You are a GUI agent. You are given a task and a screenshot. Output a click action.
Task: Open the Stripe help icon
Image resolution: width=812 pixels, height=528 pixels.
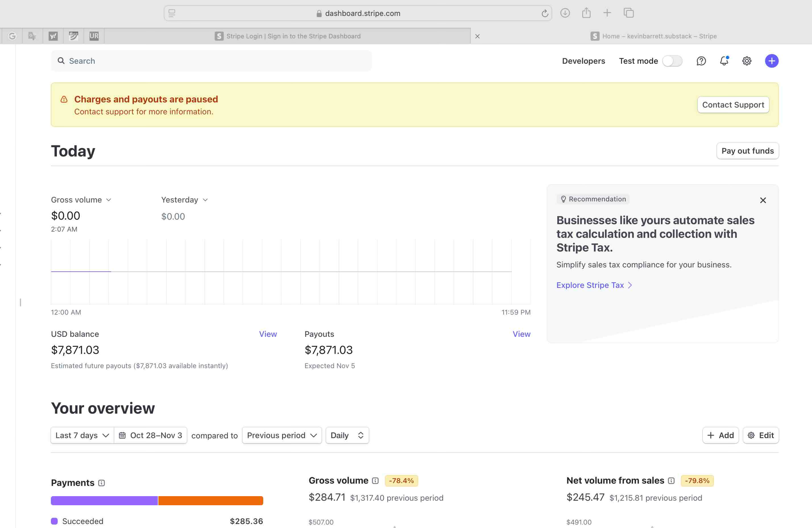pos(701,61)
